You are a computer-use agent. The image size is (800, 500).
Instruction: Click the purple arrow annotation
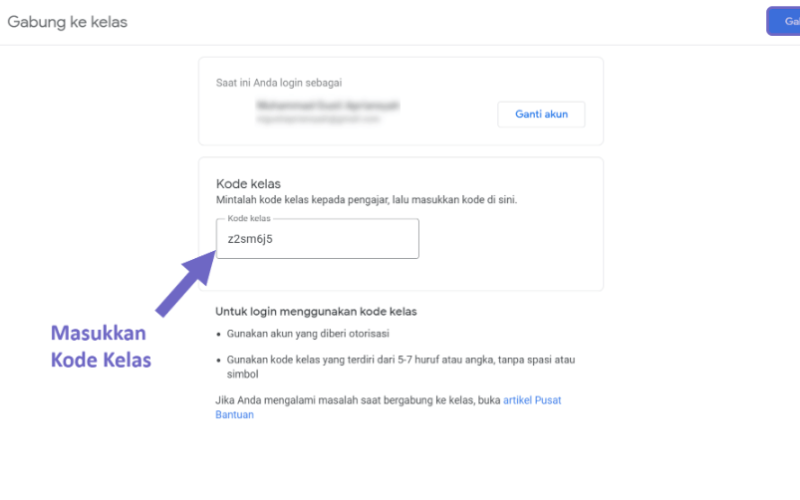click(x=186, y=283)
